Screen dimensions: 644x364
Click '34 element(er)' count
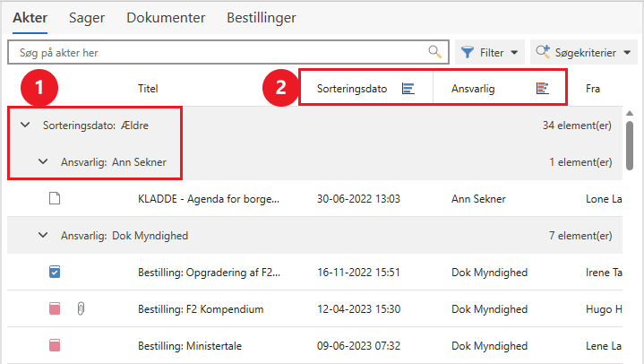577,125
